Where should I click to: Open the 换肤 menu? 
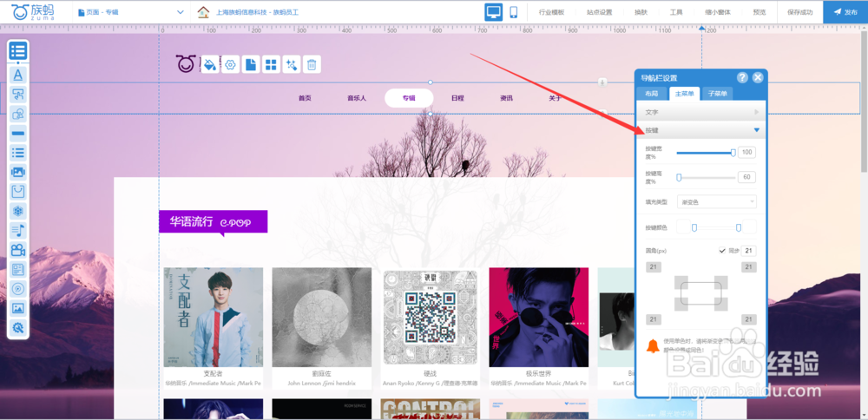click(641, 12)
